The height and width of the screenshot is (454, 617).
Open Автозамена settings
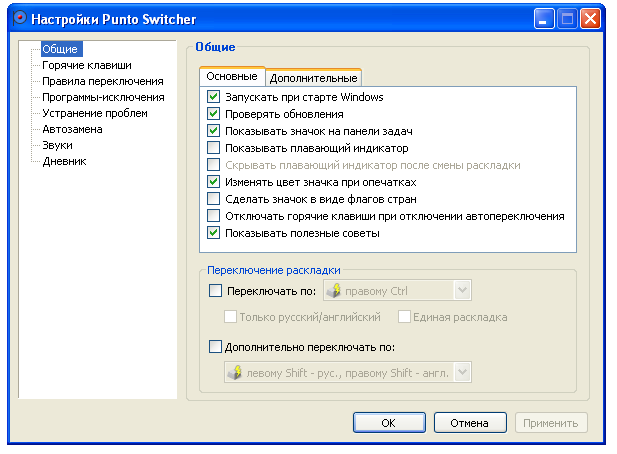pos(72,129)
